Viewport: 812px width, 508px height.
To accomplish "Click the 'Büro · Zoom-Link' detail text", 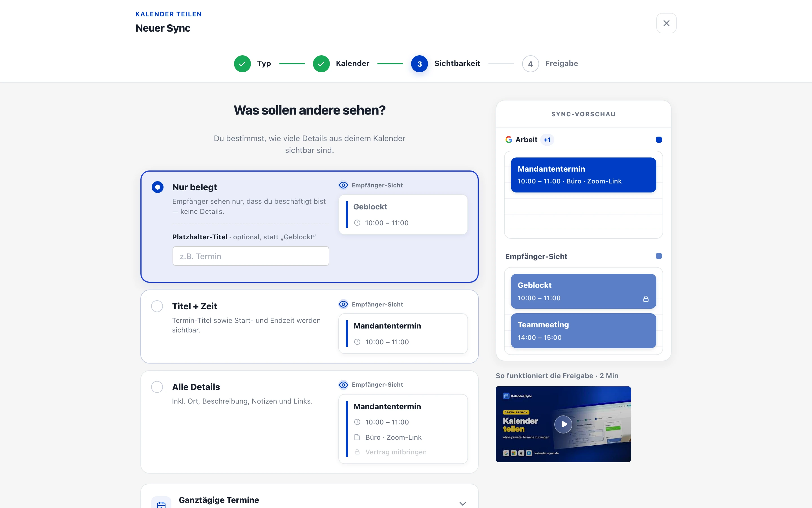I will [393, 437].
